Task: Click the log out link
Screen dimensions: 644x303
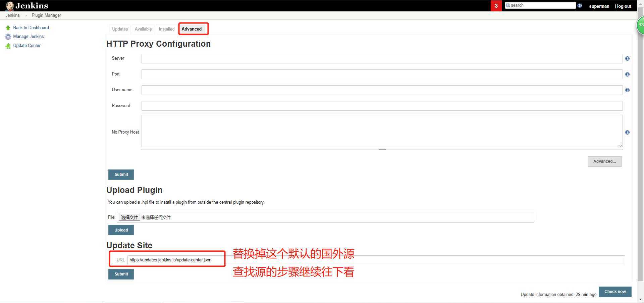Action: [624, 6]
